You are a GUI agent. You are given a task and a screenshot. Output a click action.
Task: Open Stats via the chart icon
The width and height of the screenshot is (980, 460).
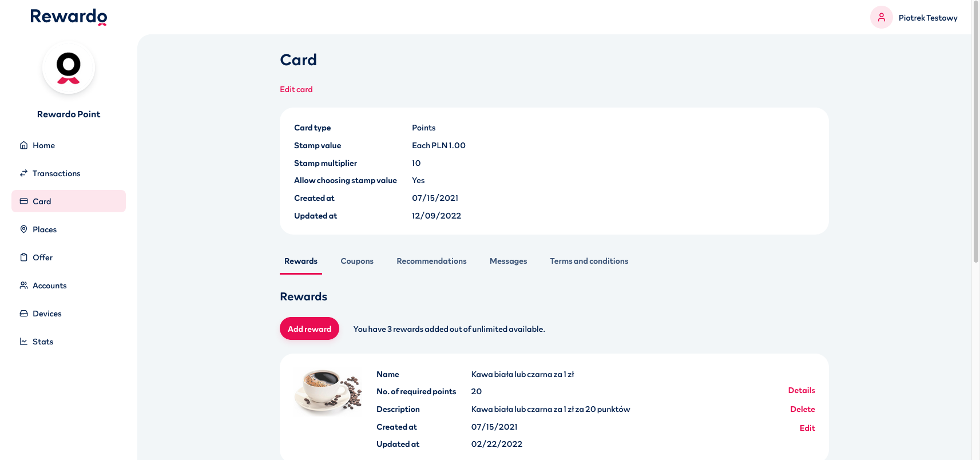23,341
